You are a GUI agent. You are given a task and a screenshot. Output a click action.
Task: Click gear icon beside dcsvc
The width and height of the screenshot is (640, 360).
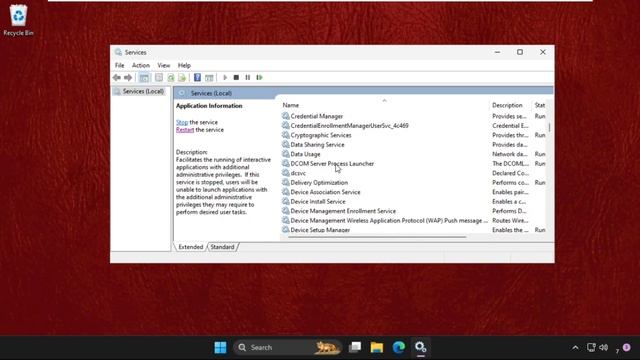click(x=286, y=173)
